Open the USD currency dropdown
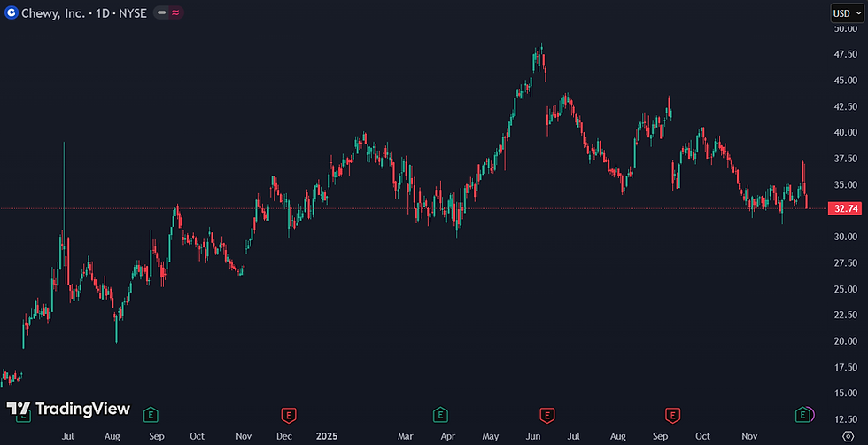The height and width of the screenshot is (445, 868). point(847,12)
